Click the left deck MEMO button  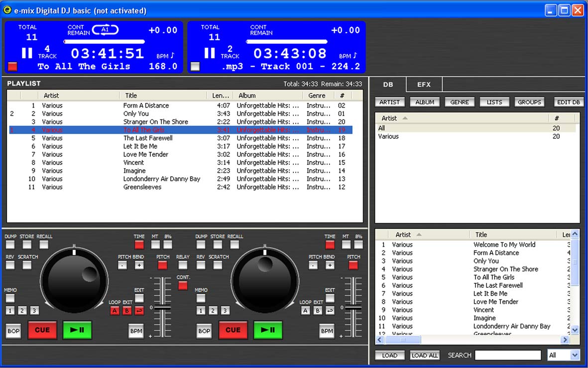tap(10, 298)
